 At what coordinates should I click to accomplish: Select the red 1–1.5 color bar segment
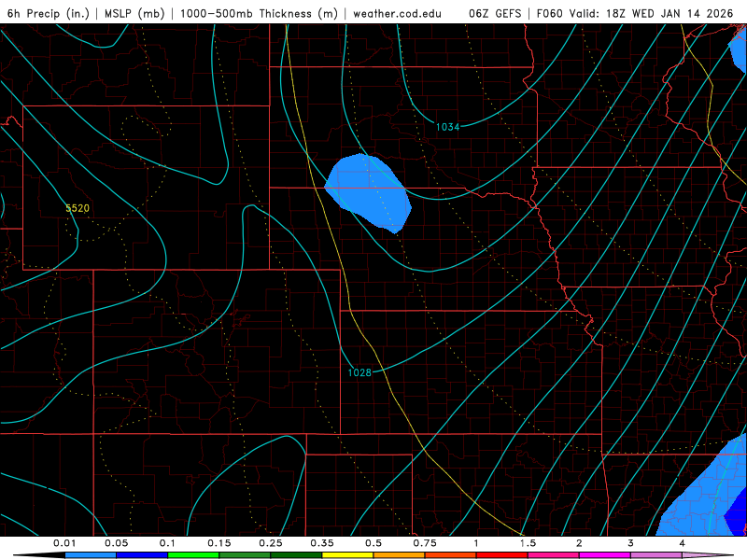pyautogui.click(x=502, y=555)
